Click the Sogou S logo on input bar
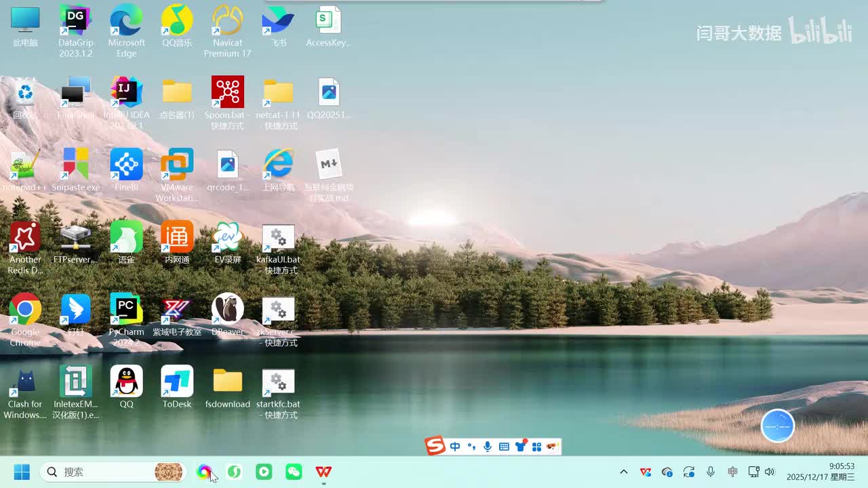 (435, 446)
